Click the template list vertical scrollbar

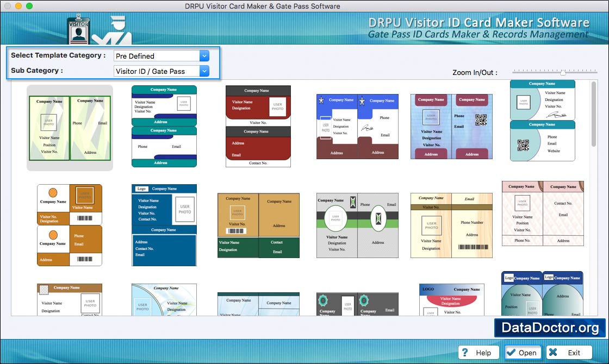(593, 114)
